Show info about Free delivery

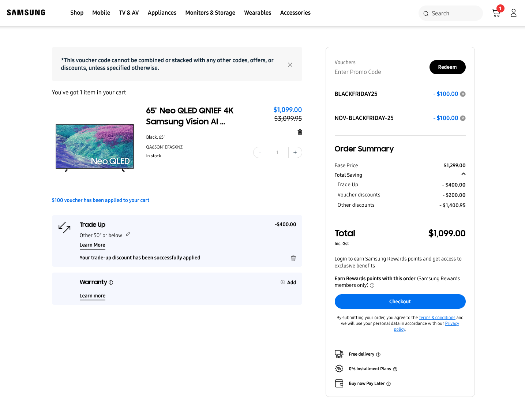click(378, 355)
